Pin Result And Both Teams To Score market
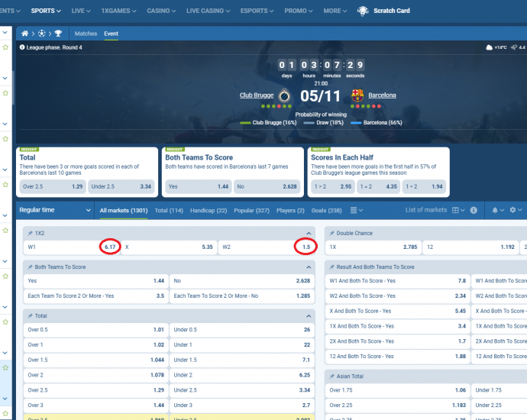The width and height of the screenshot is (527, 420). click(331, 267)
